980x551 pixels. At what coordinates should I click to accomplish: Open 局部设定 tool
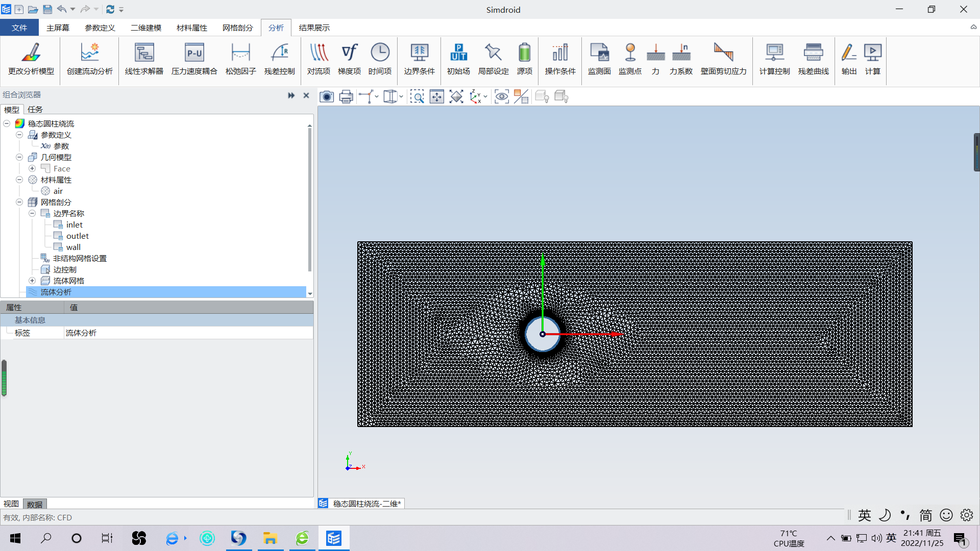493,59
